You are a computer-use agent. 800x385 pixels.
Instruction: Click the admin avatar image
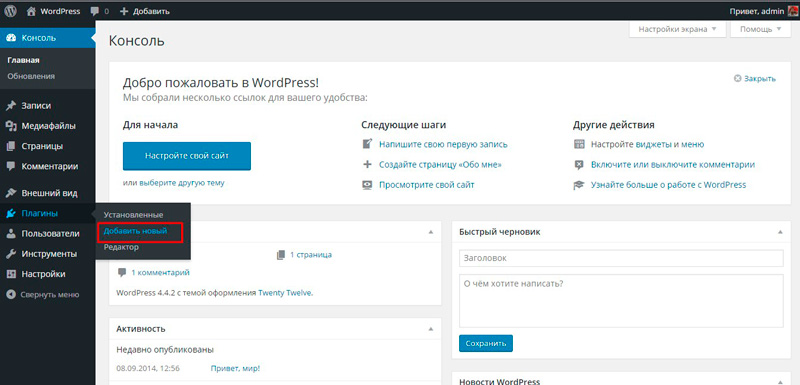click(x=793, y=11)
